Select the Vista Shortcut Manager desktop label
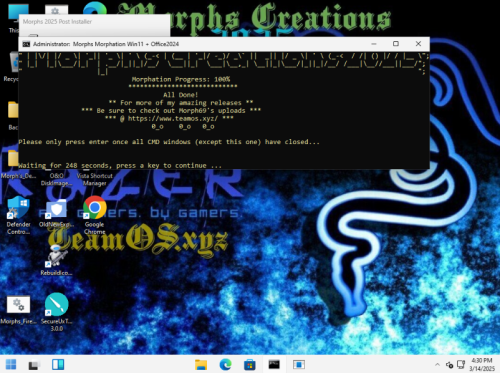Viewport: 500px width, 373px height. tap(95, 179)
